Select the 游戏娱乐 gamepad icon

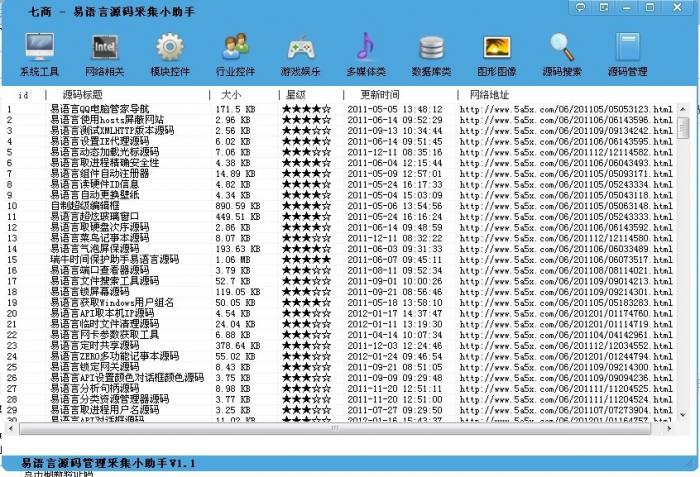tap(300, 47)
